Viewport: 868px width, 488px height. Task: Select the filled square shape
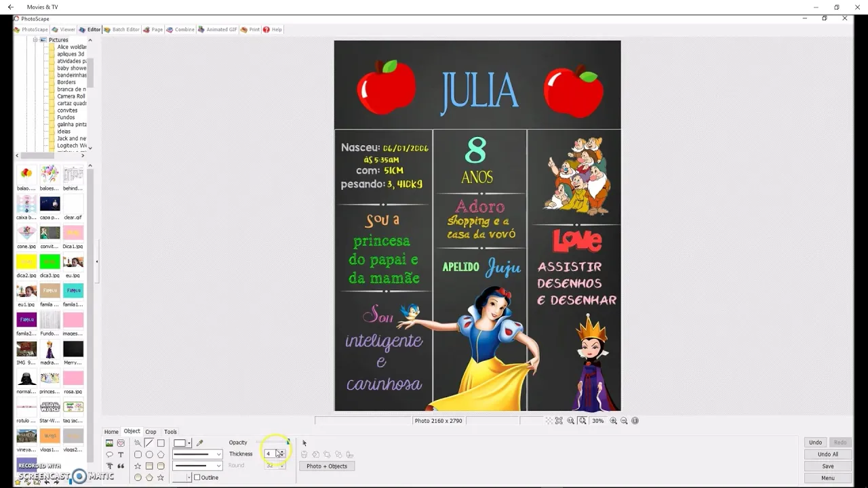click(149, 466)
